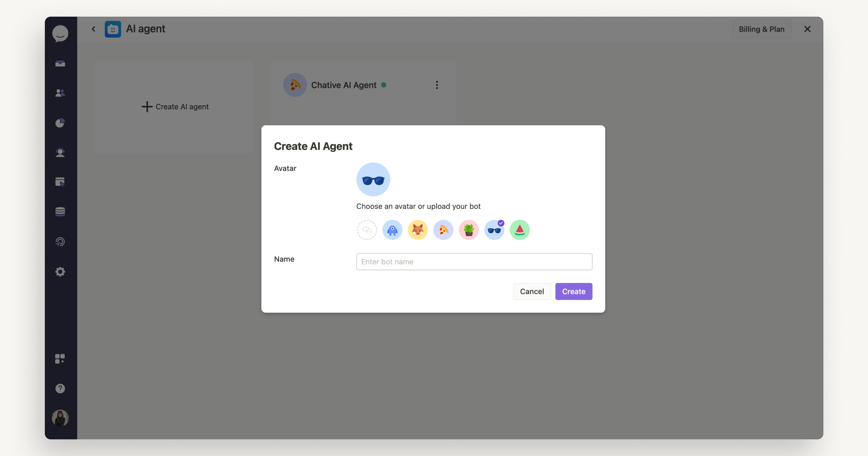Select the large avatar preview image
This screenshot has height=456, width=868.
pyautogui.click(x=373, y=179)
